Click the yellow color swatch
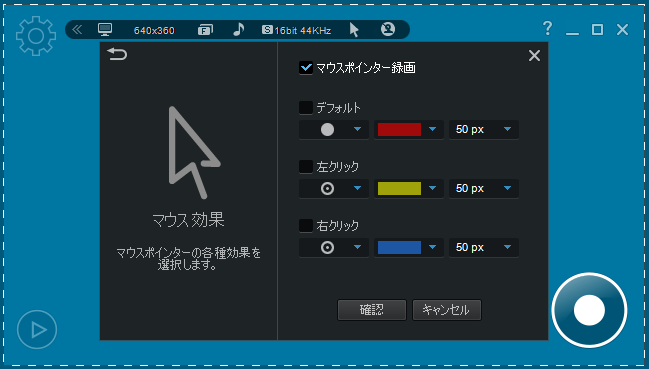 coord(399,189)
